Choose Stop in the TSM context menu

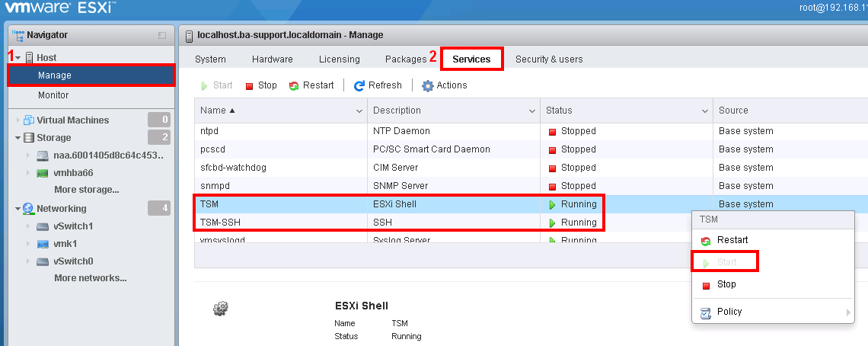pos(726,284)
